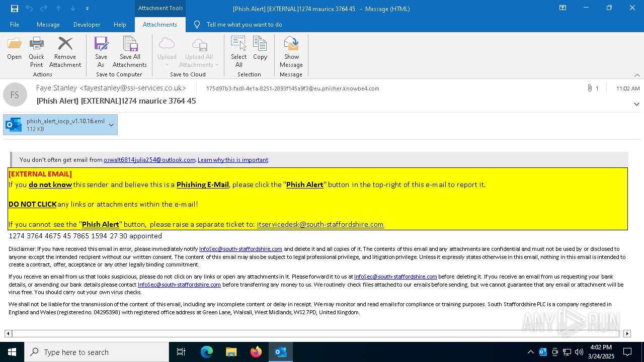644x362 pixels.
Task: Show hidden system tray icons
Action: pyautogui.click(x=530, y=352)
